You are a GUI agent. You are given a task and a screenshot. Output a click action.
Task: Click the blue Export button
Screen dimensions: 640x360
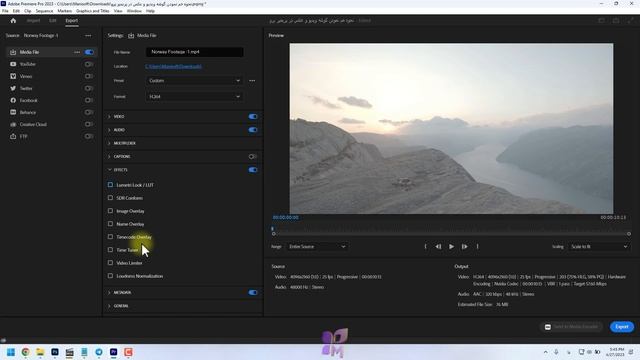pyautogui.click(x=622, y=327)
